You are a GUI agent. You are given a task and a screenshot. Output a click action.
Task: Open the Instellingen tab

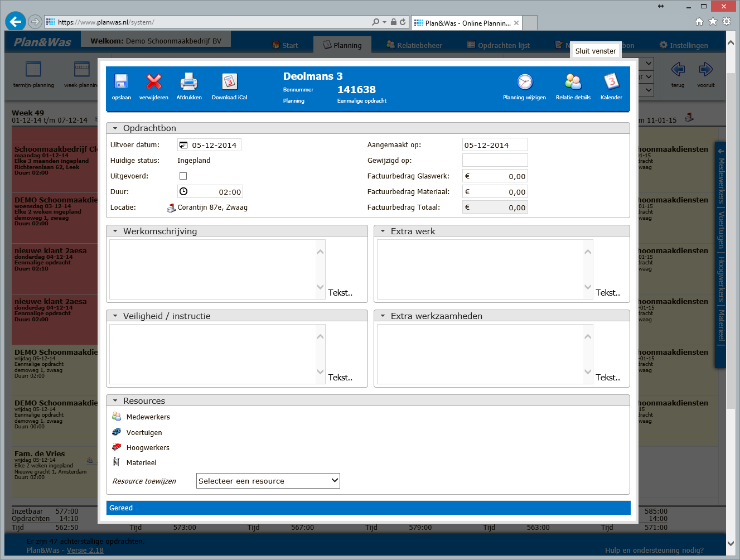coord(684,45)
